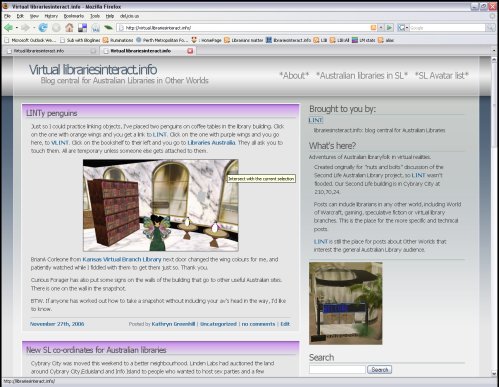Open the del.icio.us menu
Screen dimensions: 499x387
[129, 16]
